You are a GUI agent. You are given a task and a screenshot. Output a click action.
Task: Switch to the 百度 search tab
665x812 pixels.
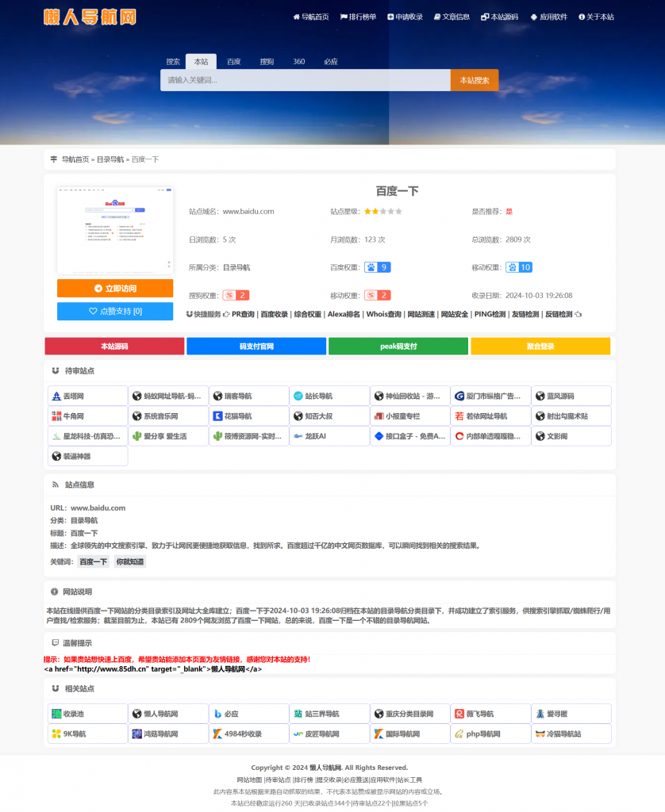(233, 61)
